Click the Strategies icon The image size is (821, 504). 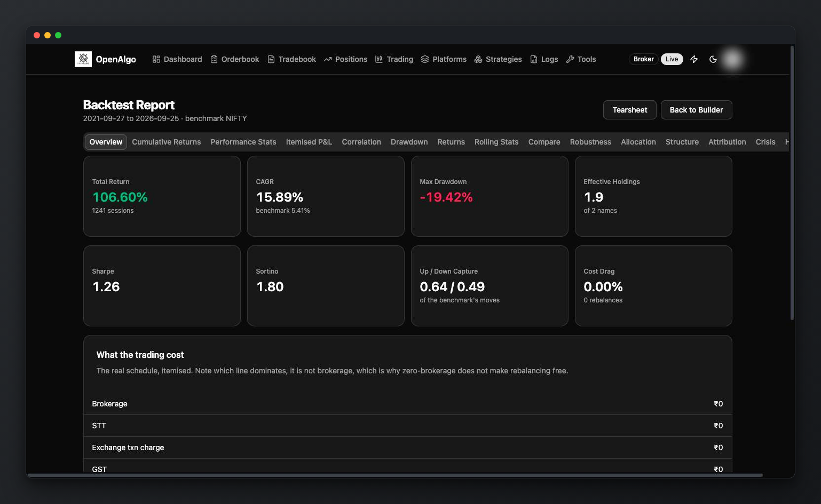(478, 59)
